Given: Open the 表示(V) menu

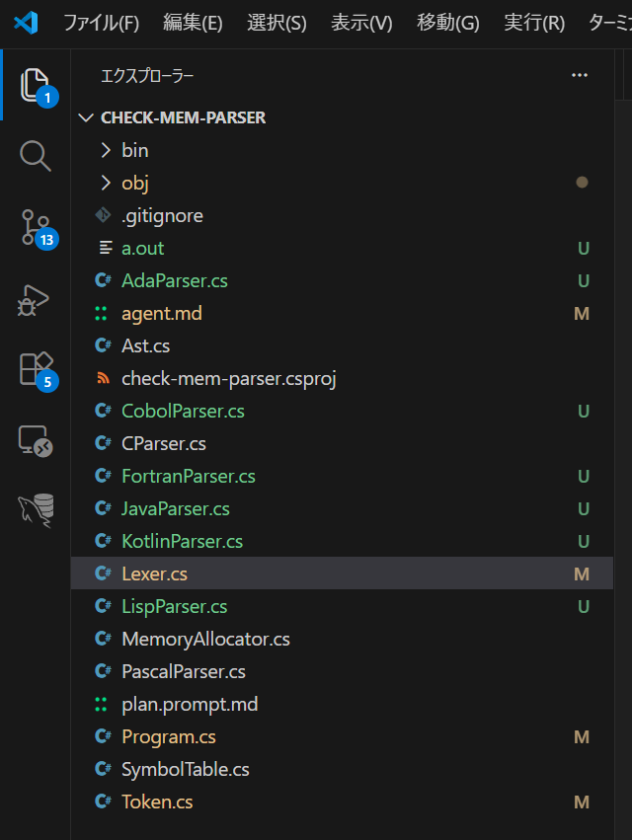Looking at the screenshot, I should point(361,23).
